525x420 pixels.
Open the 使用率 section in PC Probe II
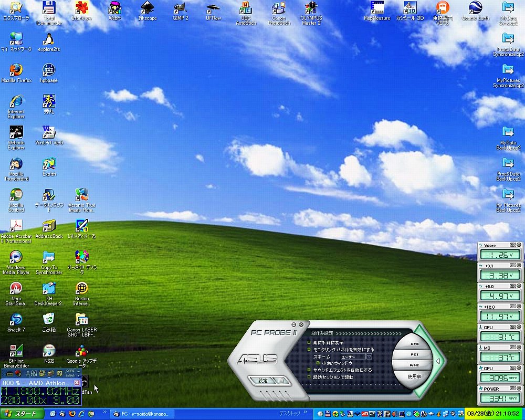[x=415, y=376]
